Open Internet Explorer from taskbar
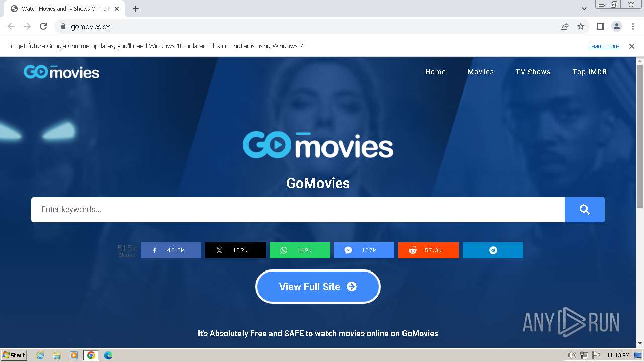The image size is (644, 362). (40, 355)
